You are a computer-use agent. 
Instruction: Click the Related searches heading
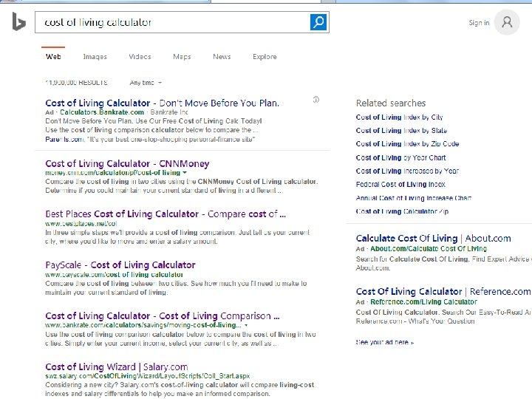(x=391, y=103)
